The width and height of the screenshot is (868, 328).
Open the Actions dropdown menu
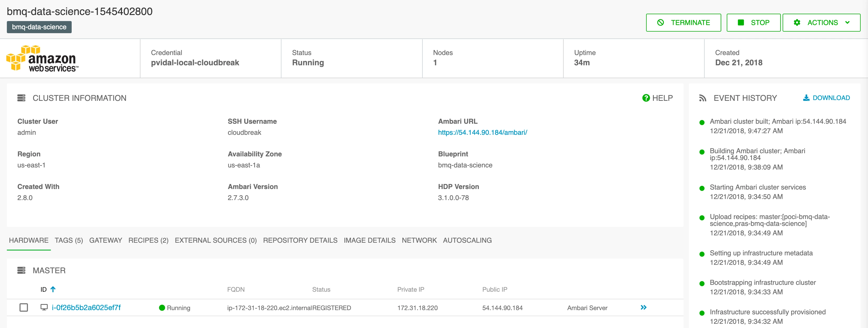821,23
